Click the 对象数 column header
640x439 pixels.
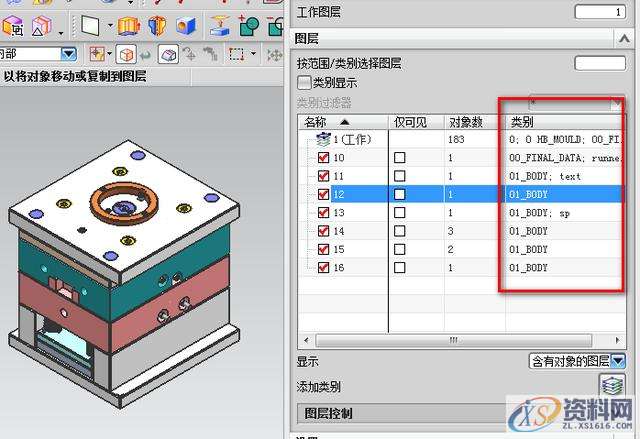475,122
